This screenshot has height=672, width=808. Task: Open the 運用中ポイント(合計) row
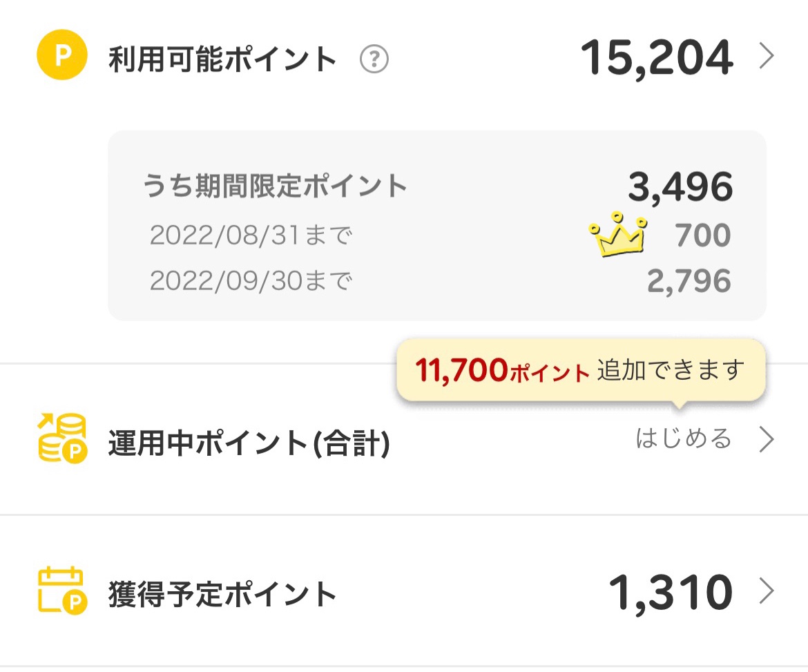pos(249,444)
